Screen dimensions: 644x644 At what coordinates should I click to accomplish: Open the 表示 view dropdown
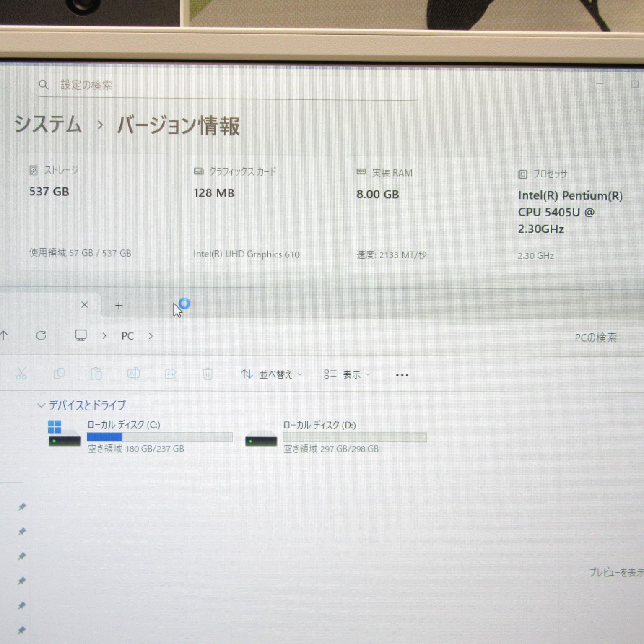[x=347, y=374]
